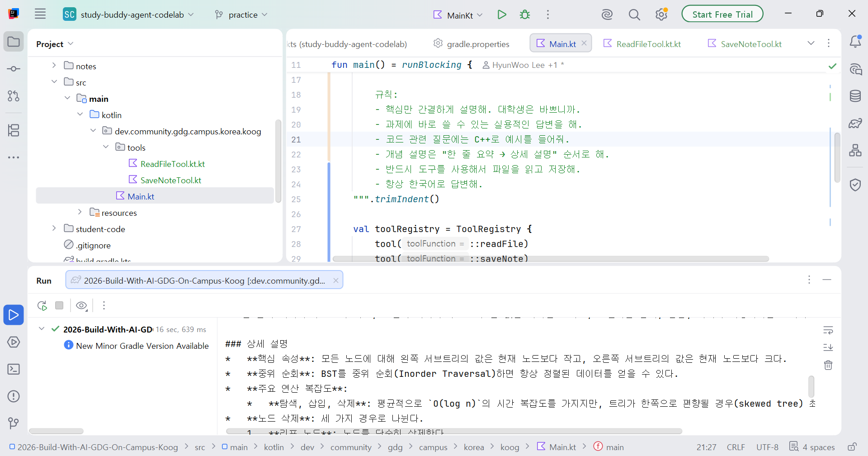Open the Services tool window
The height and width of the screenshot is (456, 868).
14,342
